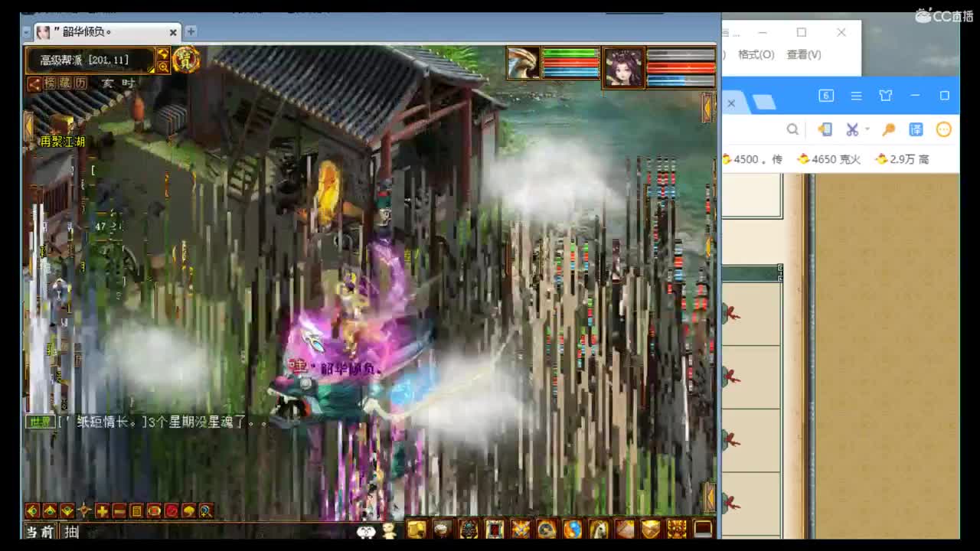Viewport: 980px width, 551px height.
Task: Click the pet's green health bar
Action: [571, 54]
